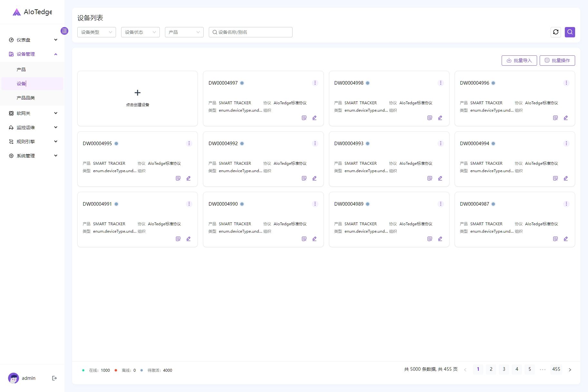This screenshot has height=392, width=588.
Task: Open the 设备类型 dropdown filter
Action: click(x=97, y=32)
